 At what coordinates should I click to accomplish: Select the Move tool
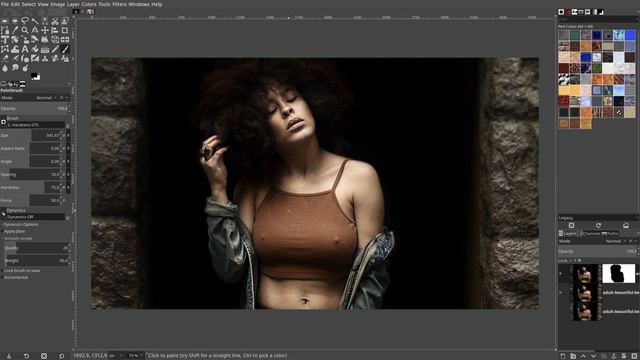(45, 30)
